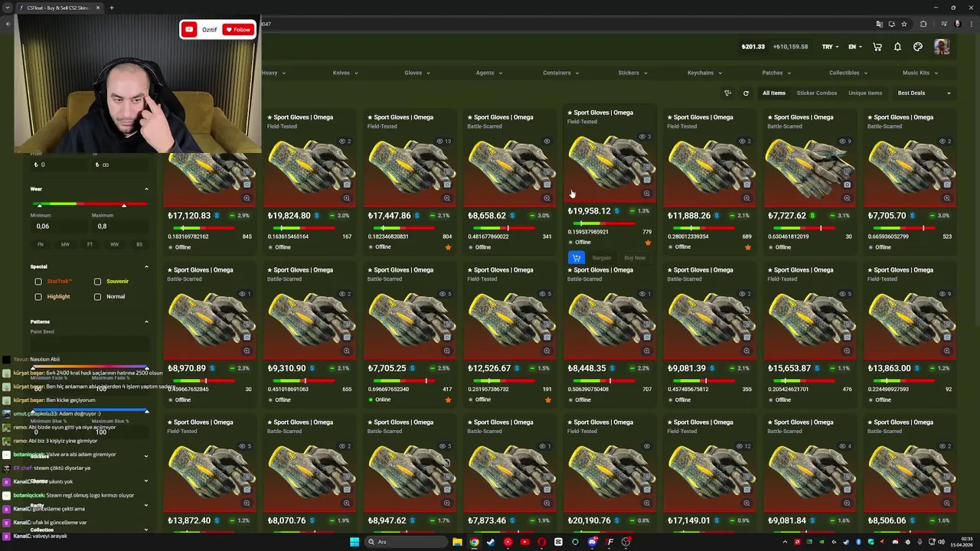The width and height of the screenshot is (980, 551).
Task: Open the TRY currency dropdown
Action: point(830,47)
